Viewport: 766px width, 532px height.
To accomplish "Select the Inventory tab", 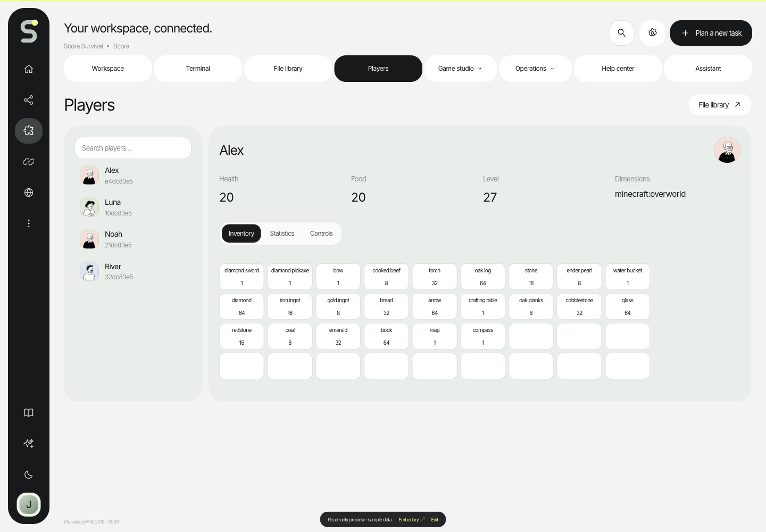I will coord(242,234).
